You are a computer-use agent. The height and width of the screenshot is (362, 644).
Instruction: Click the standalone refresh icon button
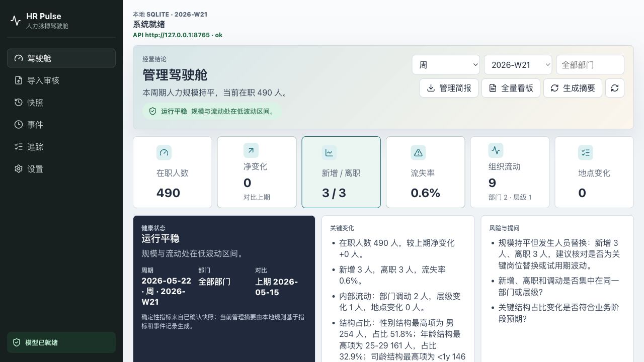615,88
